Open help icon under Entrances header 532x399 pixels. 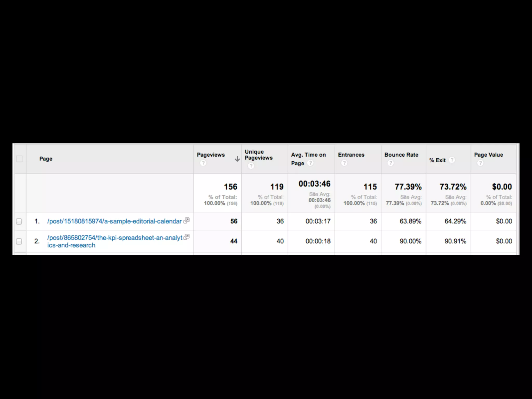point(344,163)
